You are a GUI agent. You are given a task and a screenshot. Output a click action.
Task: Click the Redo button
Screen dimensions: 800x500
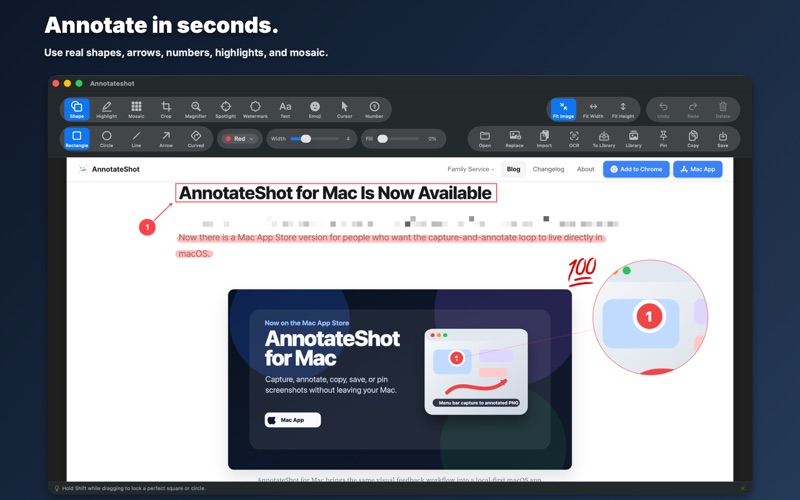tap(693, 109)
